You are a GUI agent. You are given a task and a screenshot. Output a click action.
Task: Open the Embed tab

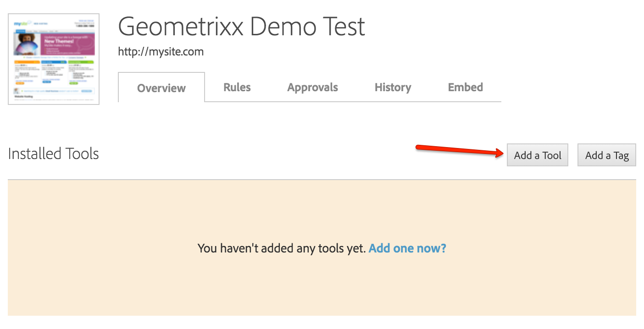[x=465, y=87]
